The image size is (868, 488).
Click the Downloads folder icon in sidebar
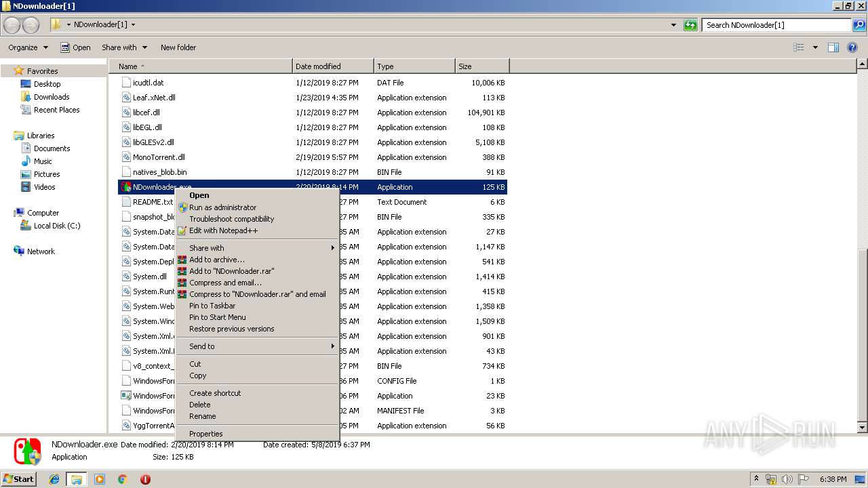click(26, 97)
